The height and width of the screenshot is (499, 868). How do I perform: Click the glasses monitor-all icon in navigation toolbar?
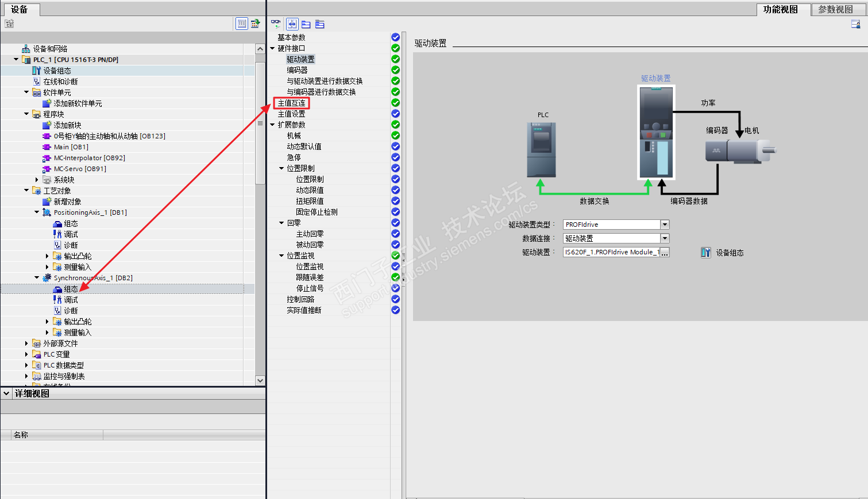[276, 24]
